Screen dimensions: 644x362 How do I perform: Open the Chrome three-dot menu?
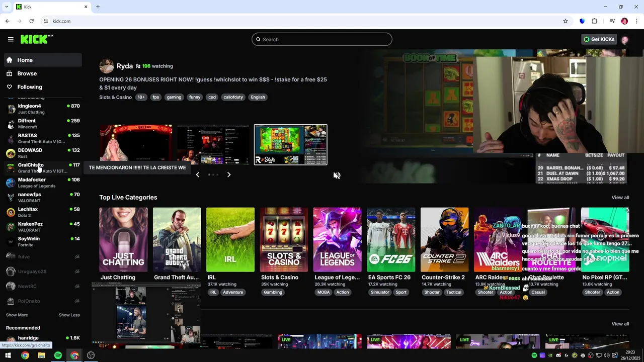[637, 21]
